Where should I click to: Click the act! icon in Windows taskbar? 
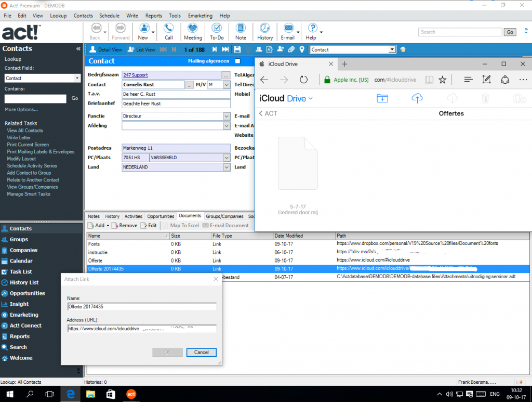131,394
